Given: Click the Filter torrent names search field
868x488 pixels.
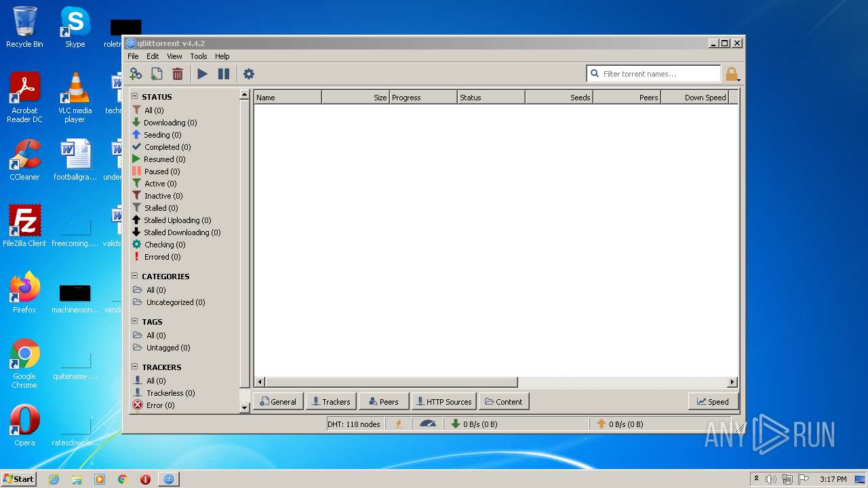Looking at the screenshot, I should pos(654,74).
